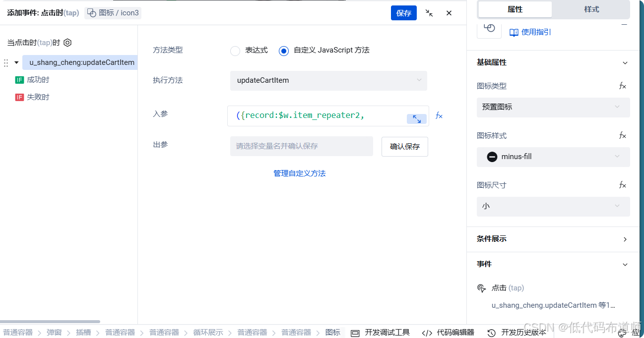Image resolution: width=644 pixels, height=338 pixels.
Task: Click the 循环展示 breadcrumb item
Action: click(208, 333)
